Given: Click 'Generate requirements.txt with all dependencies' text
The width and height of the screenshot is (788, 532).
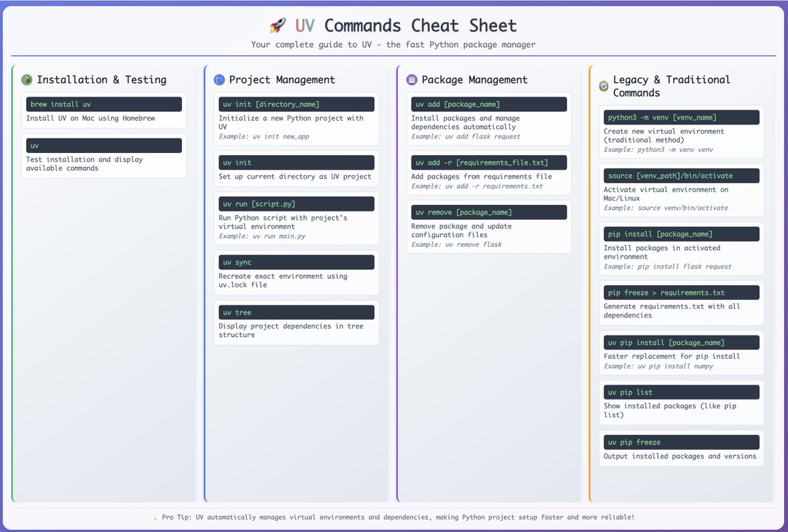Looking at the screenshot, I should 672,311.
